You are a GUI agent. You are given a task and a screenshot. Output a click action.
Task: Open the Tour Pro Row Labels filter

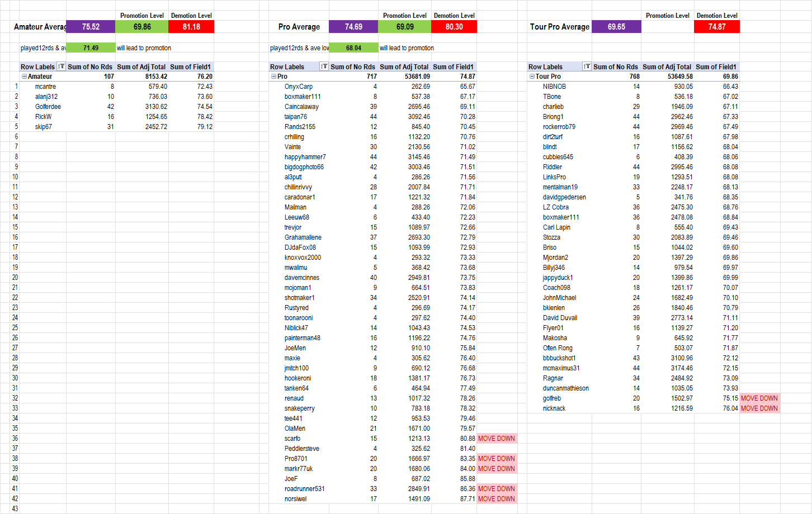(x=587, y=66)
